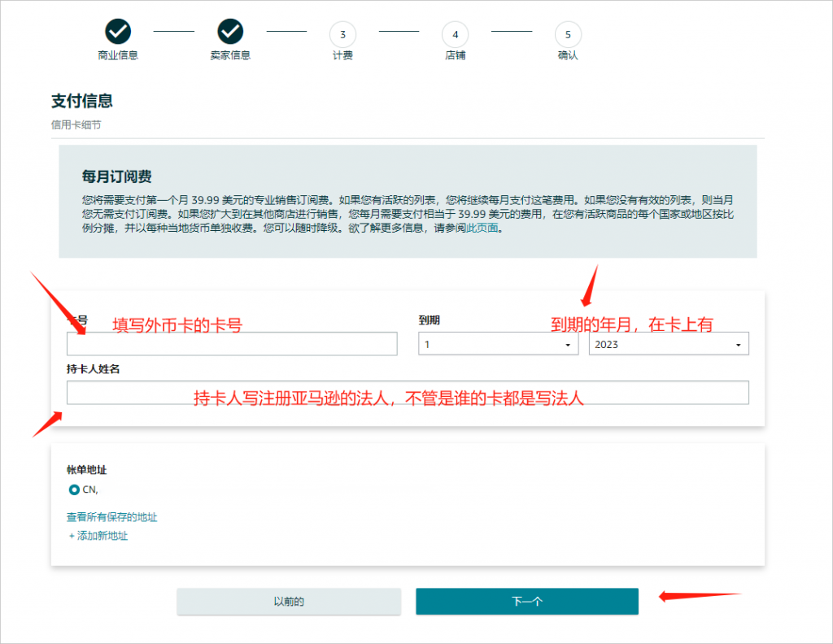
Task: Click the 店铺 step label text
Action: 455,56
